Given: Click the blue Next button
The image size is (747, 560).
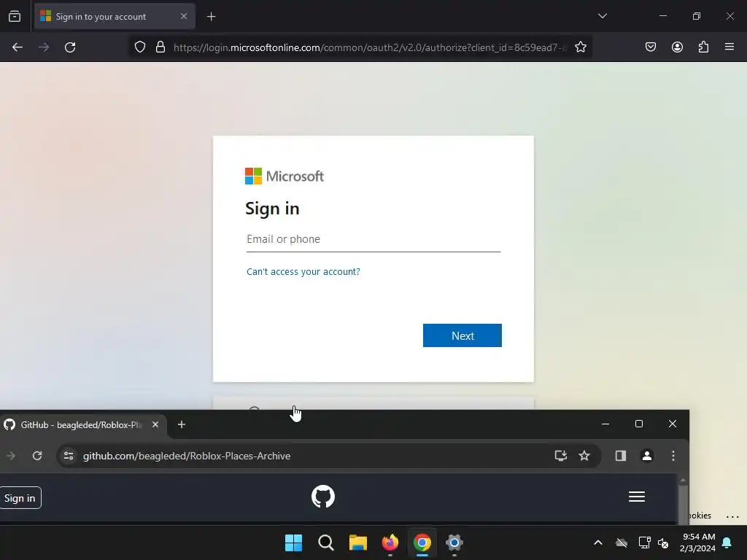Looking at the screenshot, I should coord(462,335).
